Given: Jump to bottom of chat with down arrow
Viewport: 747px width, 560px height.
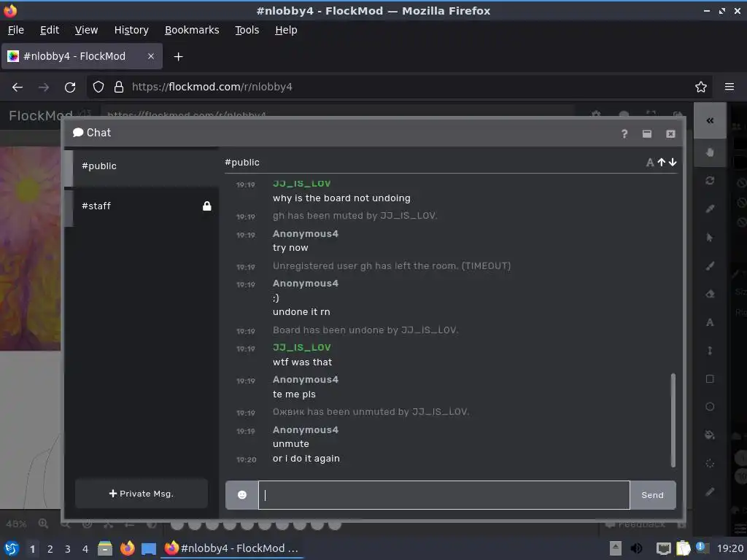Looking at the screenshot, I should [673, 163].
